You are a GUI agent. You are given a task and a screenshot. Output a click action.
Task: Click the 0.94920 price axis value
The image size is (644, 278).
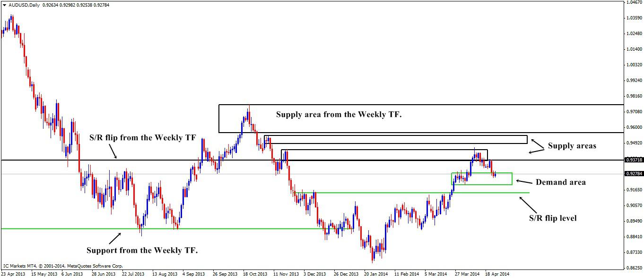coord(634,143)
